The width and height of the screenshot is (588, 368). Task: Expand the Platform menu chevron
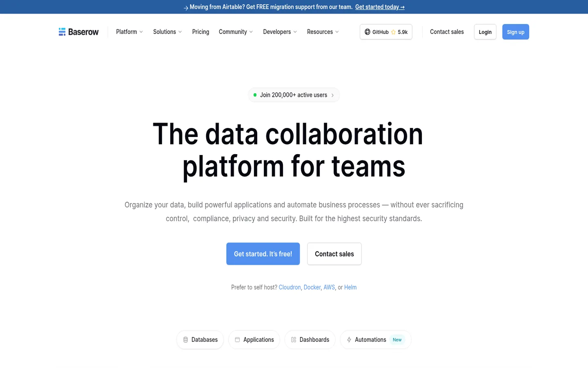141,32
